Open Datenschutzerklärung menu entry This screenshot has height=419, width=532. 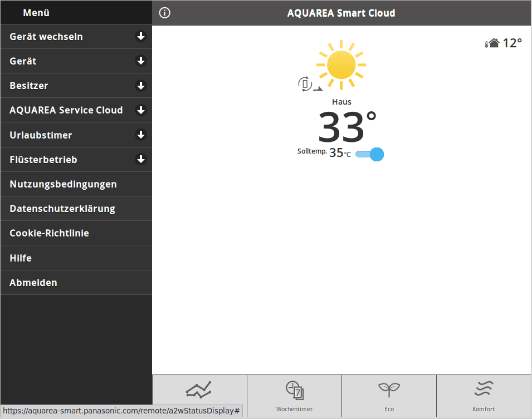[x=76, y=209]
